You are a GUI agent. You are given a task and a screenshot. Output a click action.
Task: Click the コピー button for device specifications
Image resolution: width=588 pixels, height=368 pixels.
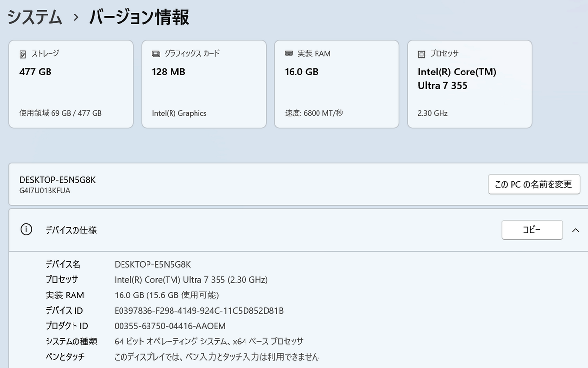(x=532, y=229)
